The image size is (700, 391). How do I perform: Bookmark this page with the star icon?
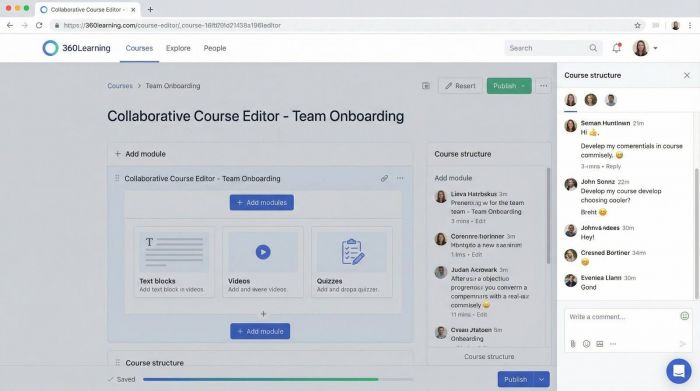(638, 25)
